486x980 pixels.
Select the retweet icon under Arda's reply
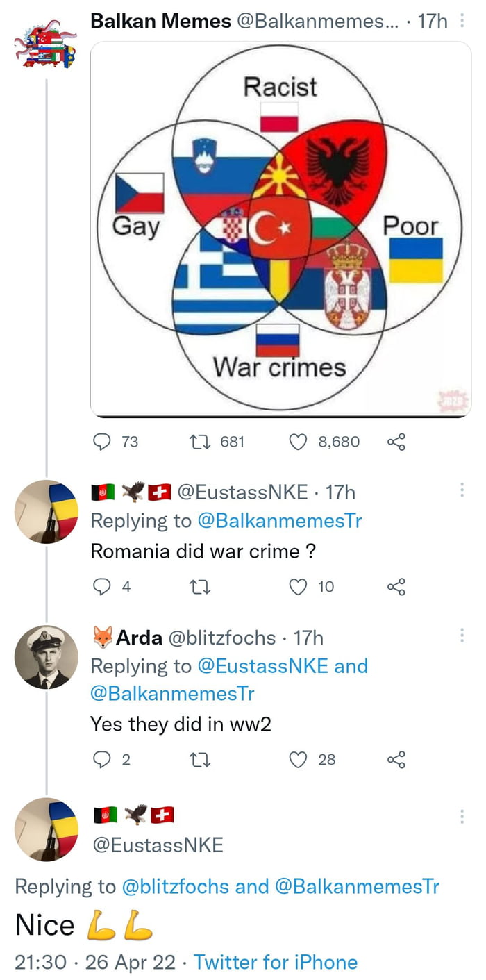pos(200,760)
